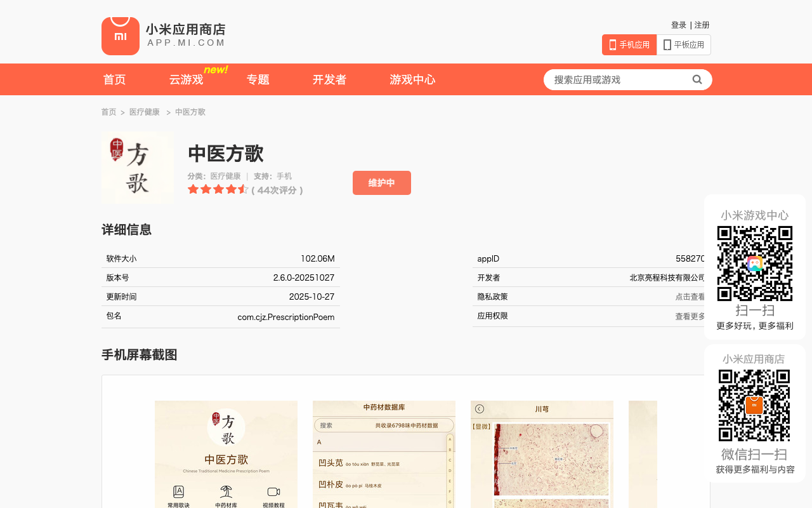Click the 小米应用商店 WeChat QR code

[754, 405]
